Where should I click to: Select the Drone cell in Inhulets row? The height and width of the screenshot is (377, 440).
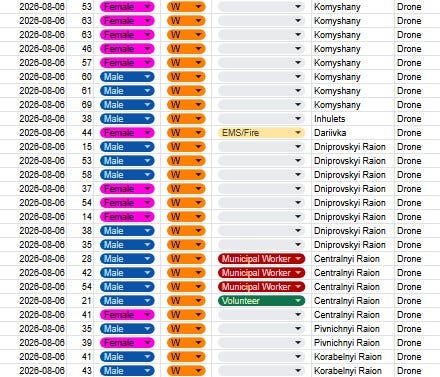tap(417, 119)
